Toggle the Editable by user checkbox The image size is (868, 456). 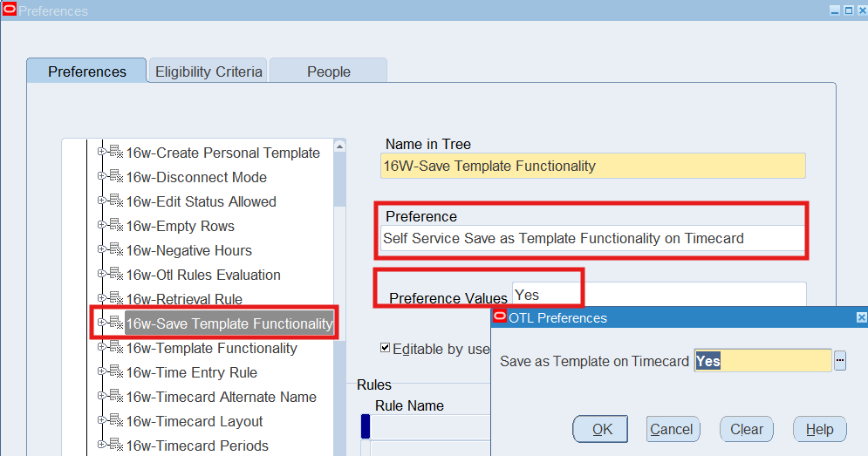click(x=386, y=348)
